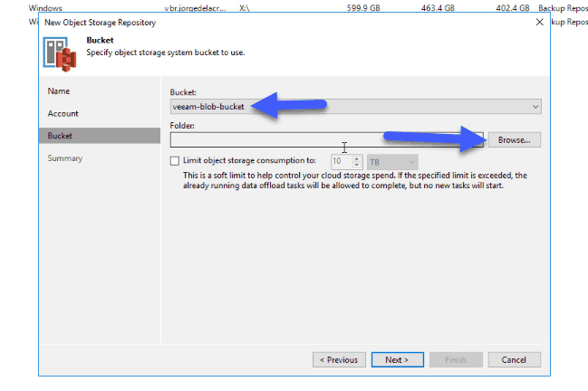The width and height of the screenshot is (588, 391).
Task: Click the New Object Storage Repository title
Action: (x=101, y=23)
